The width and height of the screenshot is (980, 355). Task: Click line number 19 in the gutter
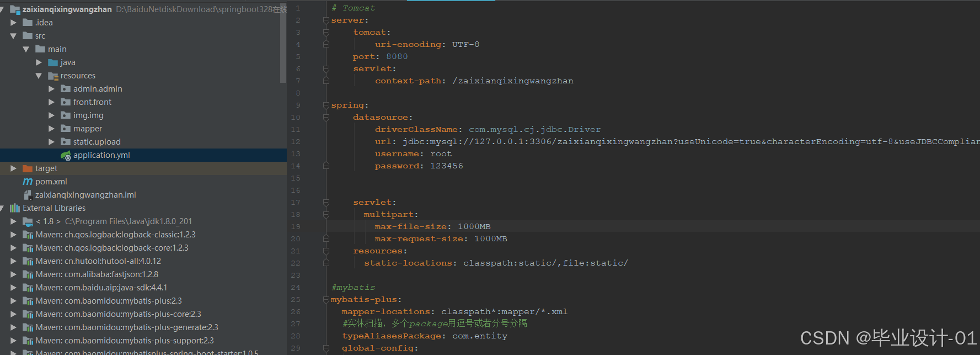(x=296, y=227)
